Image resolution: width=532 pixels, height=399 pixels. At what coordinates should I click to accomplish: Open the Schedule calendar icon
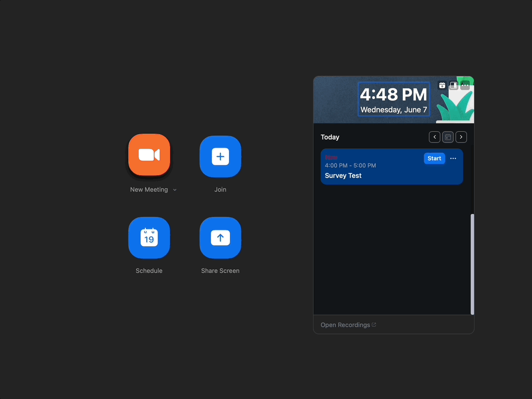(x=149, y=238)
